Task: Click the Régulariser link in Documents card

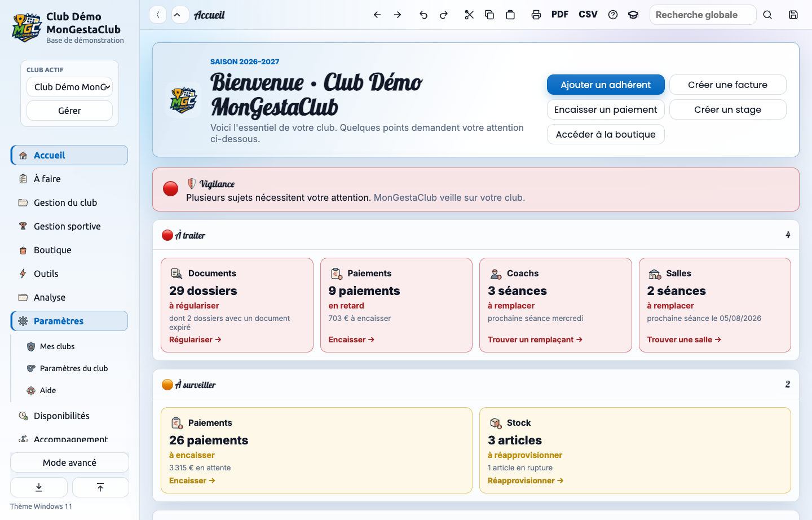Action: coord(195,340)
